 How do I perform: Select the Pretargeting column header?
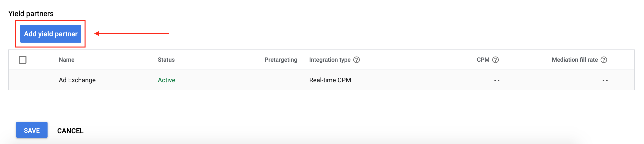pos(281,60)
